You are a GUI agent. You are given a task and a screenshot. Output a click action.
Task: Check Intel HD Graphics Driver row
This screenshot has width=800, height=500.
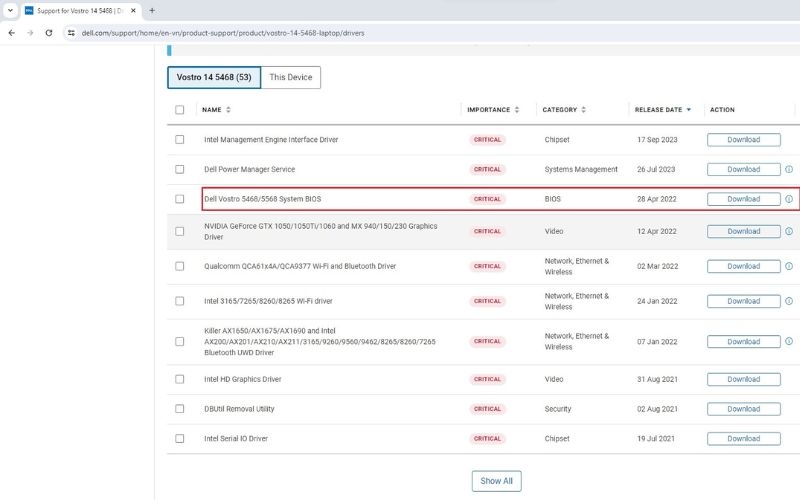pyautogui.click(x=180, y=379)
